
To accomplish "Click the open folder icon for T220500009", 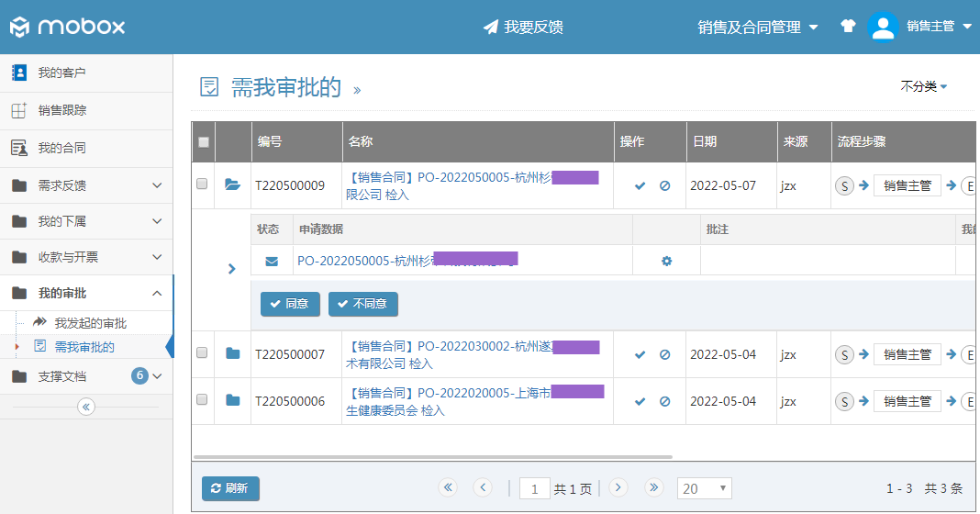I will coord(232,184).
